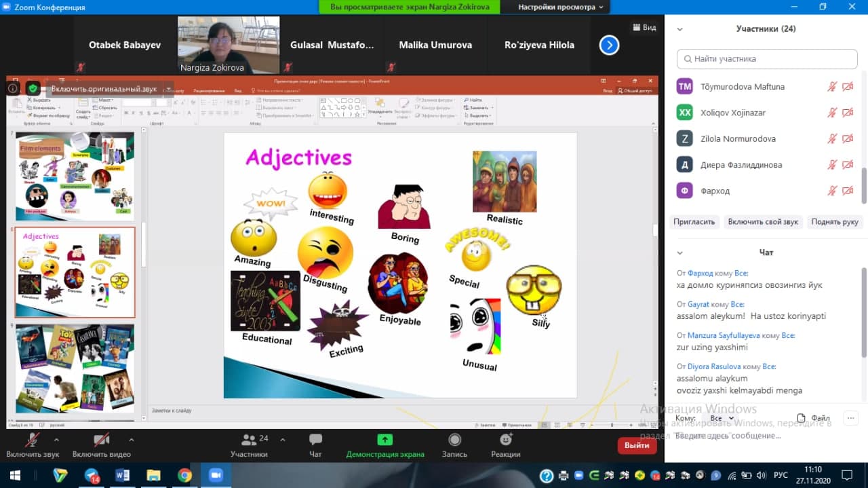Click video-off icon for Zilola Normurodova

click(x=848, y=138)
